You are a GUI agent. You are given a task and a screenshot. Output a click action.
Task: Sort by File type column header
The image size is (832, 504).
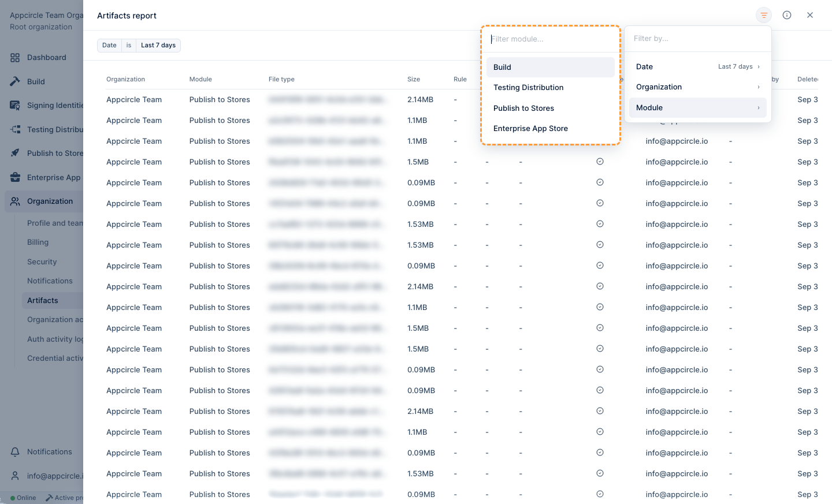click(x=281, y=80)
